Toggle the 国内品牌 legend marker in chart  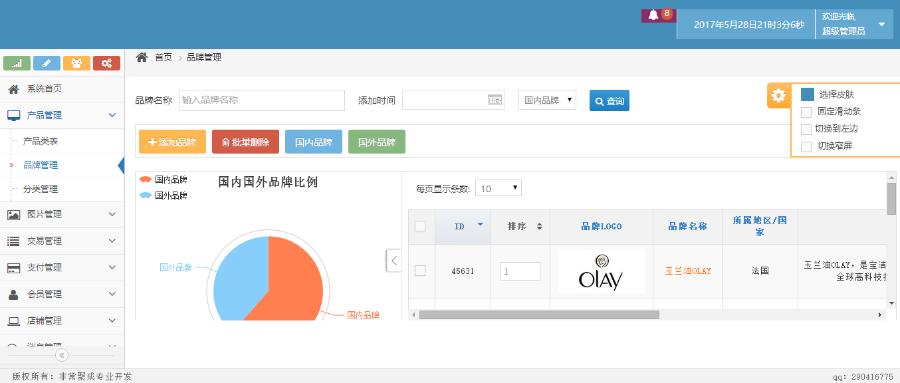point(146,180)
